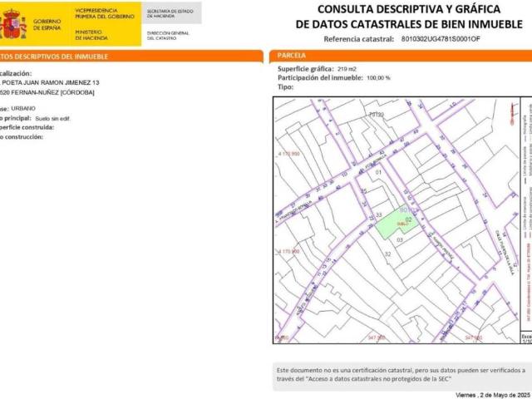Screen dimensions: 532x399
Task: Click the Superficie gráfica 219 m2 value
Action: pyautogui.click(x=347, y=68)
